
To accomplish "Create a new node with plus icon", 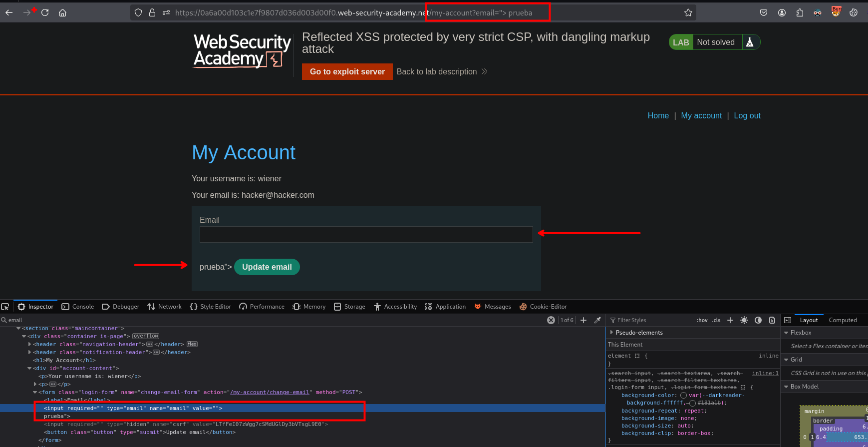I will [583, 320].
